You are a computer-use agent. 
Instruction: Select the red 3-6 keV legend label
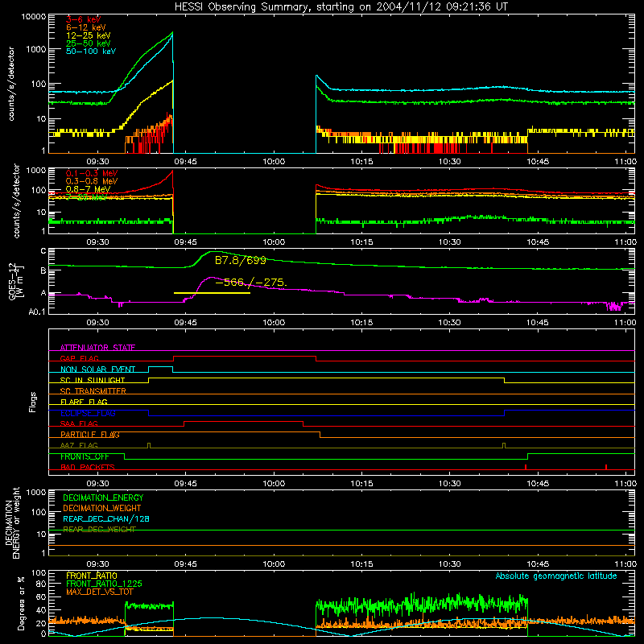84,19
